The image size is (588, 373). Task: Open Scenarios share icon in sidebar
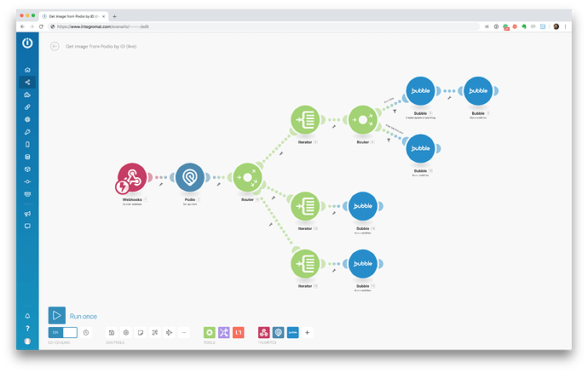pos(27,82)
